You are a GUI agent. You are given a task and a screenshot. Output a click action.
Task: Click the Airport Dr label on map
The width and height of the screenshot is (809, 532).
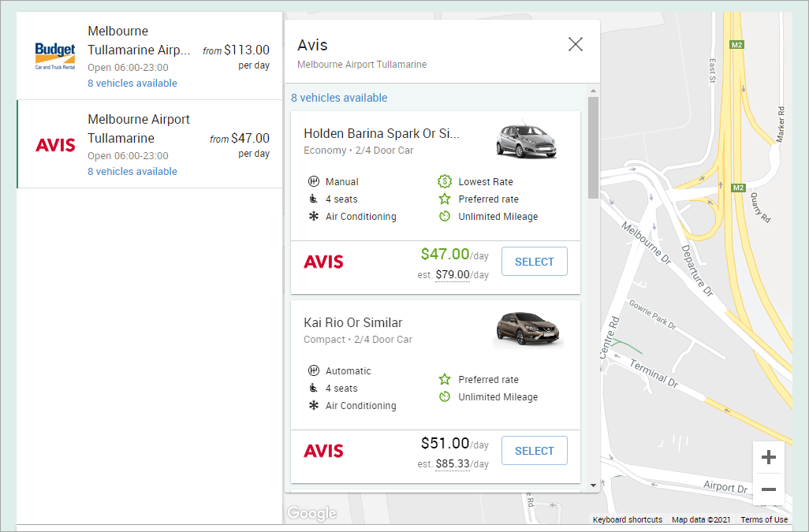pyautogui.click(x=725, y=486)
